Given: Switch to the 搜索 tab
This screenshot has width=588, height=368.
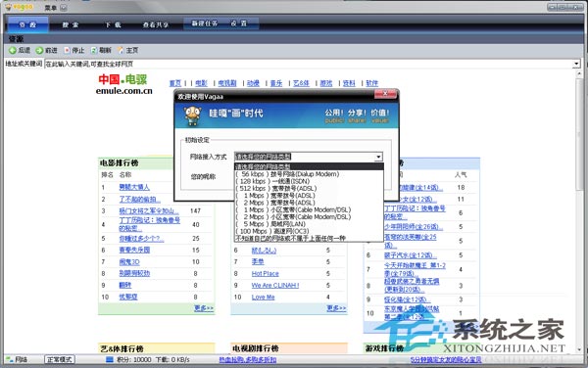Looking at the screenshot, I should 71,24.
